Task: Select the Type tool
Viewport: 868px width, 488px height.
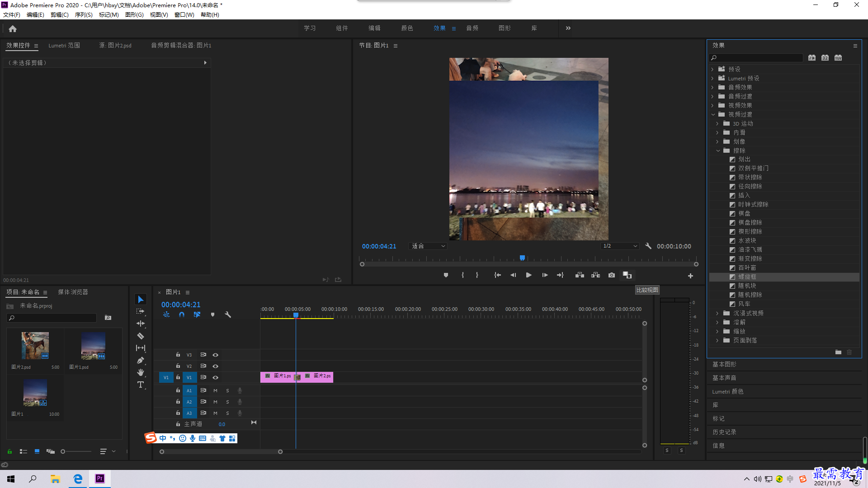Action: 141,385
